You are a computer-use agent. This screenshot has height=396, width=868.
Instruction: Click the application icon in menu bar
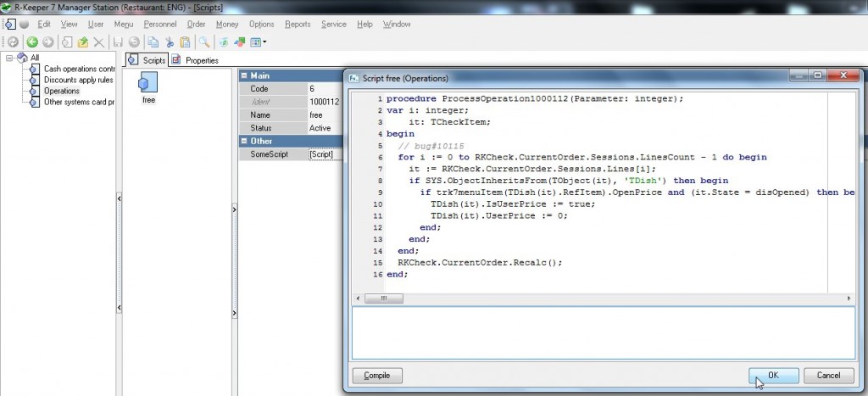10,25
